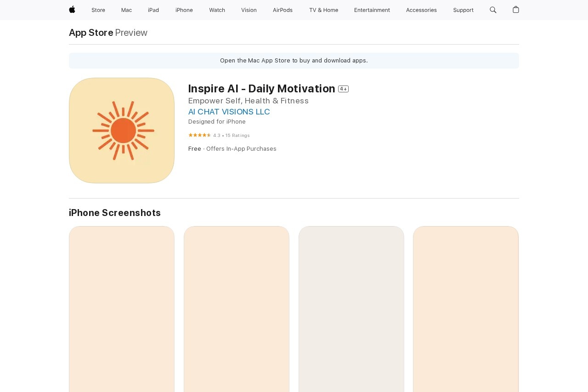Click the star rating icons
Viewport: 588px width, 392px height.
[199, 135]
